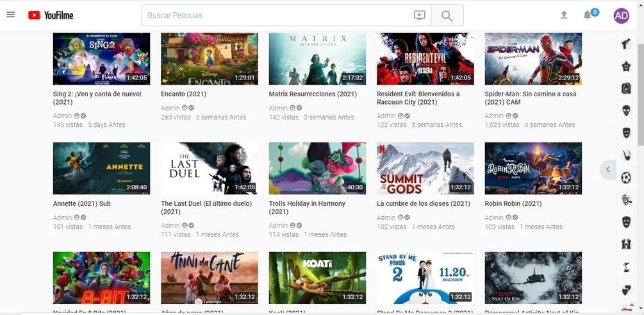Image resolution: width=644 pixels, height=315 pixels.
Task: Click '1,025 vistas' under Spider-Man
Action: [x=502, y=124]
